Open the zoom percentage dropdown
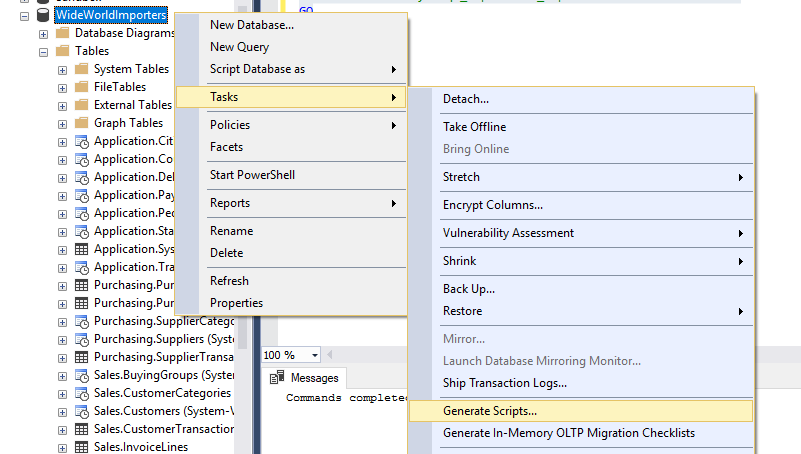 click(x=315, y=355)
